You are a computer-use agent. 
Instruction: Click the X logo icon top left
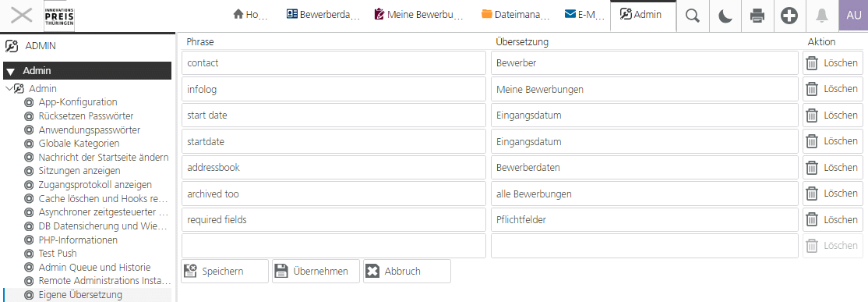pyautogui.click(x=22, y=16)
